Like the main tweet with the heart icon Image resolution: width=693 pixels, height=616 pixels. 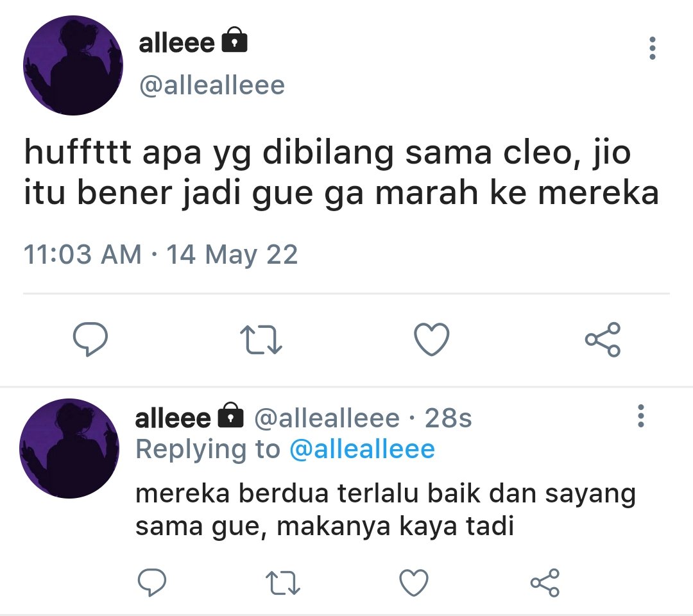tap(432, 339)
